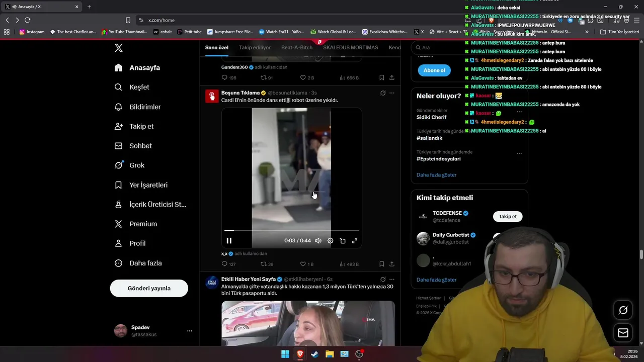Open more options on Boşuna Tıklama post

tap(392, 93)
